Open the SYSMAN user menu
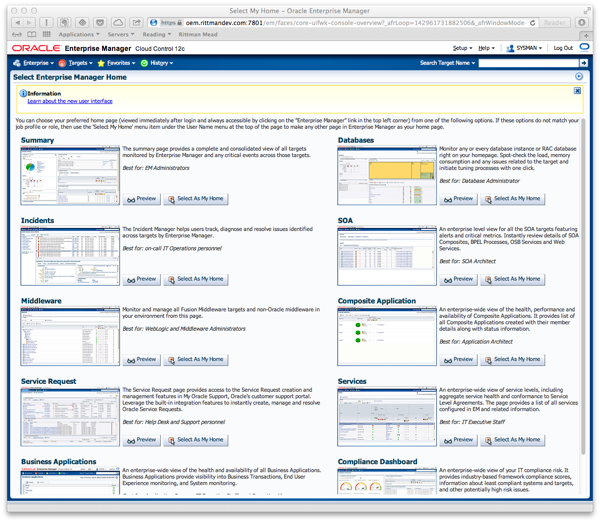This screenshot has width=600, height=522. (524, 48)
